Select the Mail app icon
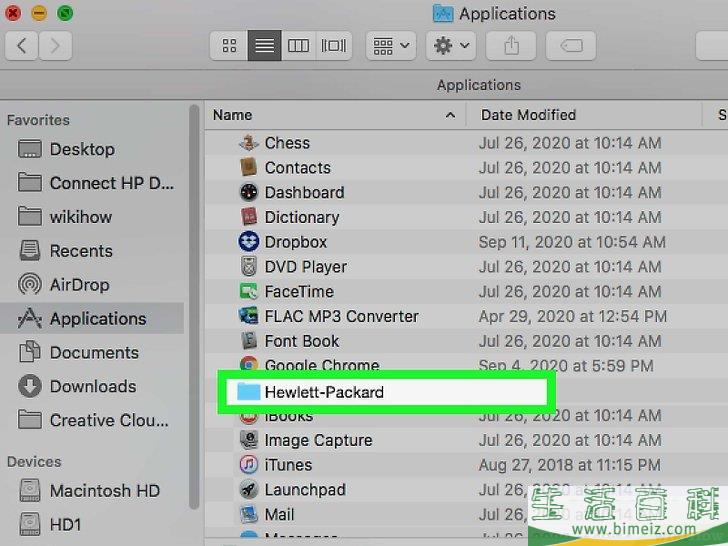Screen dimensions: 728x546 [248, 514]
